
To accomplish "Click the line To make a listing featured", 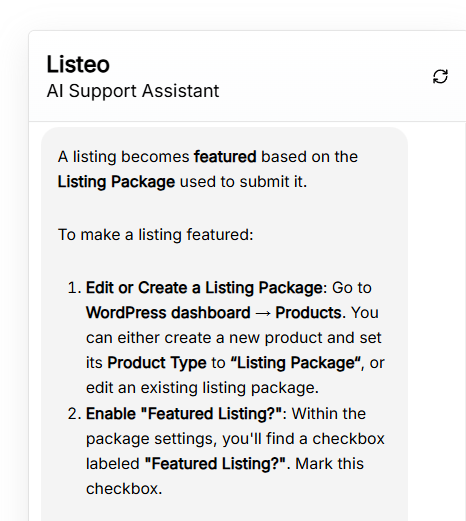I will click(156, 234).
